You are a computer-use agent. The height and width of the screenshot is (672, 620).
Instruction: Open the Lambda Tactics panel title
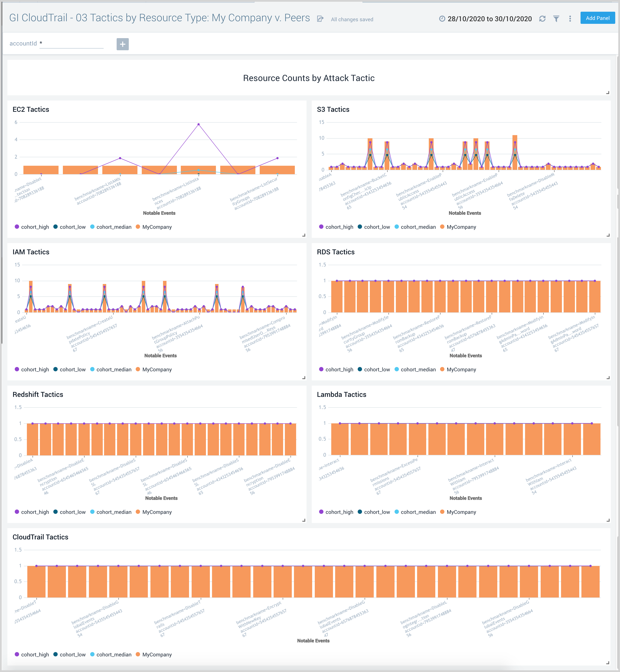[341, 394]
